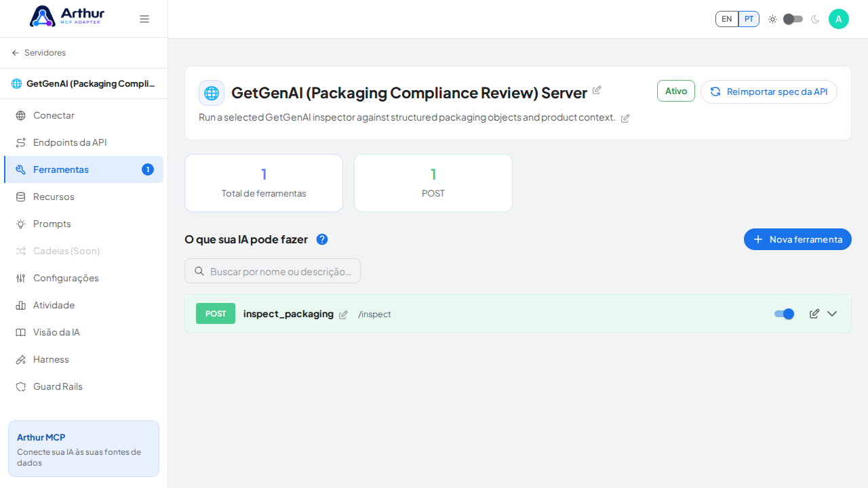Open the Recursos section

coord(83,197)
